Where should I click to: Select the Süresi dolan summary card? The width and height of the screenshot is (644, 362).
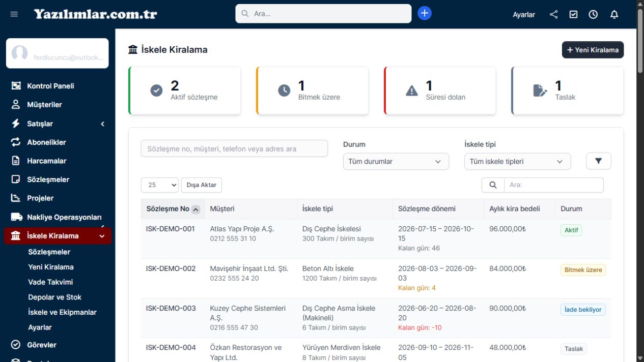[440, 90]
